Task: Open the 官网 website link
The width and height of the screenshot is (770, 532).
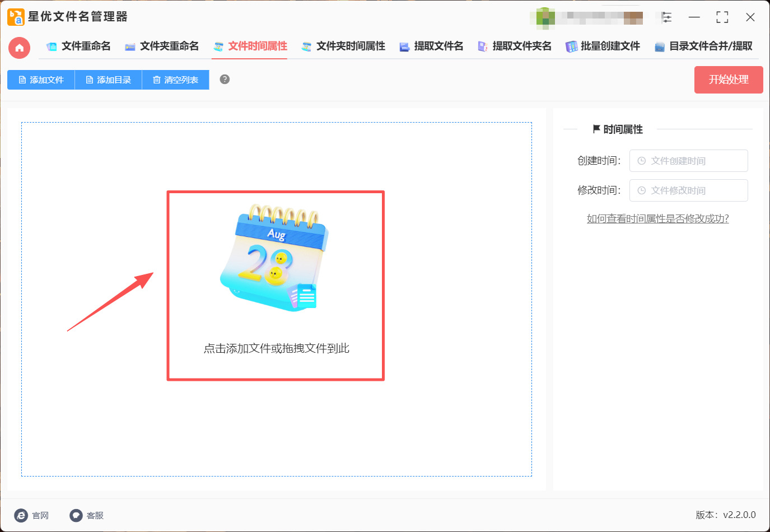Action: pos(31,515)
